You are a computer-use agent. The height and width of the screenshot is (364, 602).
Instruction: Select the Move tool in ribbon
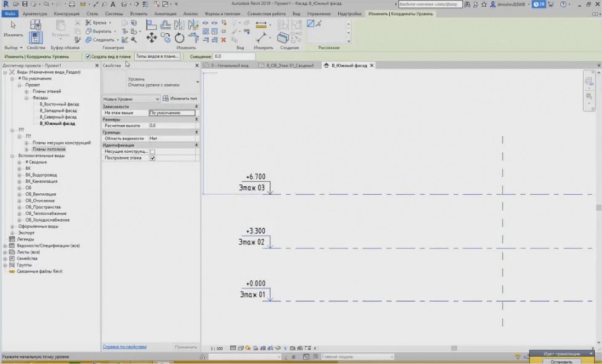[151, 38]
